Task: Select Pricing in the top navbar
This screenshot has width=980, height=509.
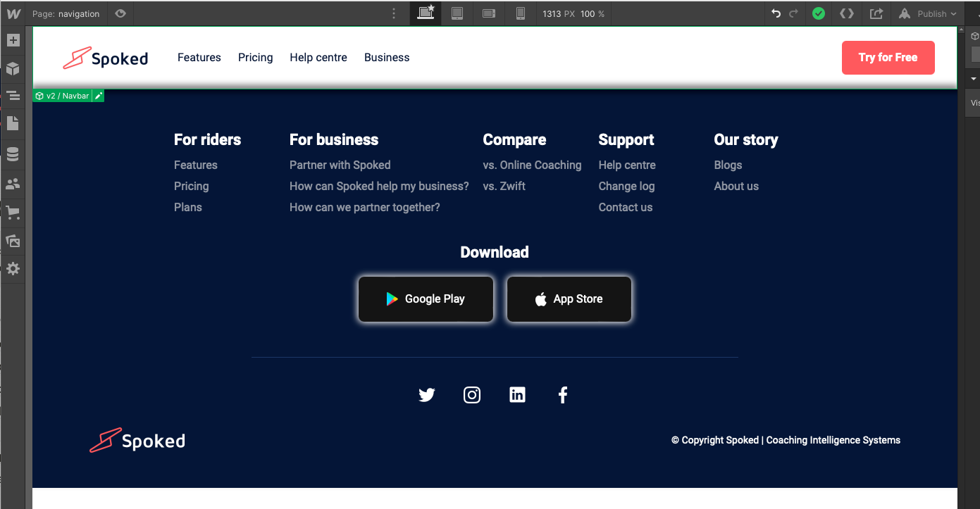Action: click(x=256, y=58)
